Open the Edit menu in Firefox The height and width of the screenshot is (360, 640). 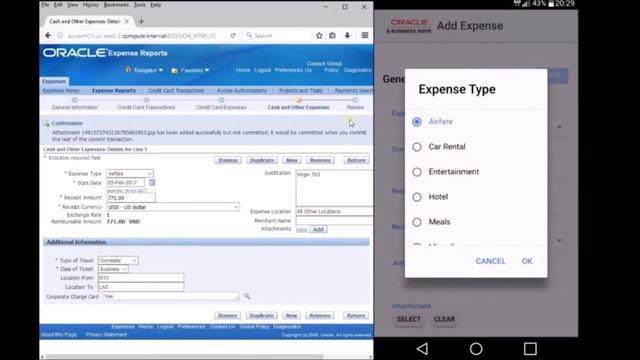58,5
